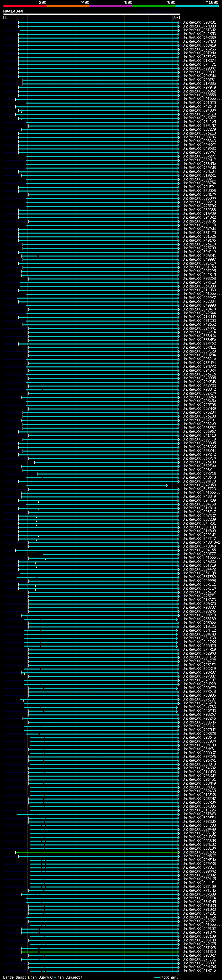This screenshot has height=980, width=222.
Task: Choose hit UniRef100_Q58A19
Action: pos(199,45)
